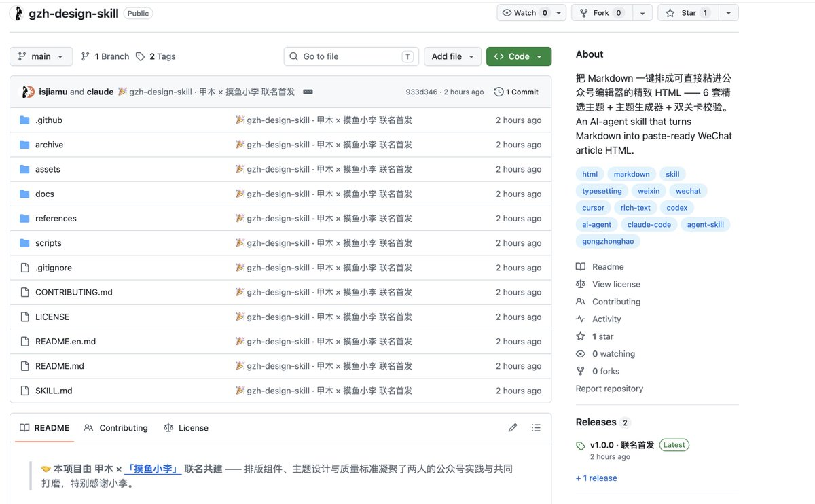View the 1 Commit history
The height and width of the screenshot is (504, 815).
[x=516, y=92]
